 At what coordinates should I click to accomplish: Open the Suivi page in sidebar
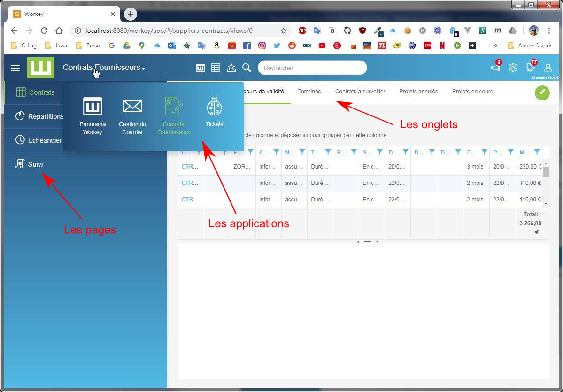35,164
